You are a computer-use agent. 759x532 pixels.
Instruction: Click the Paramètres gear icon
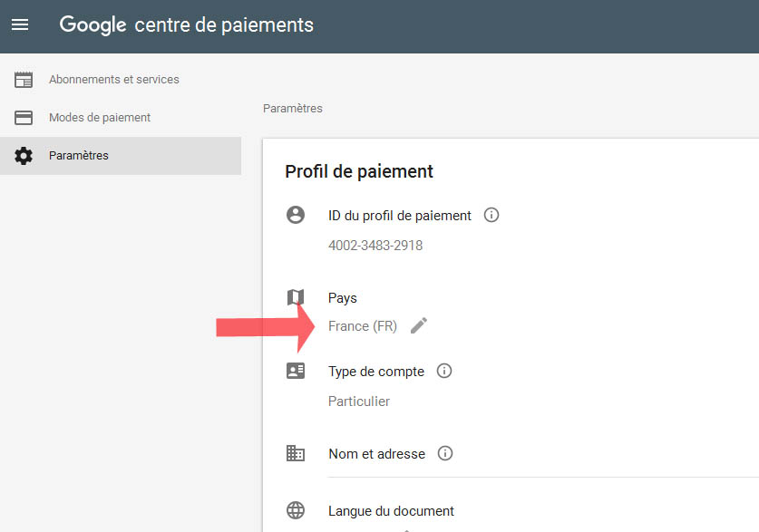(24, 156)
